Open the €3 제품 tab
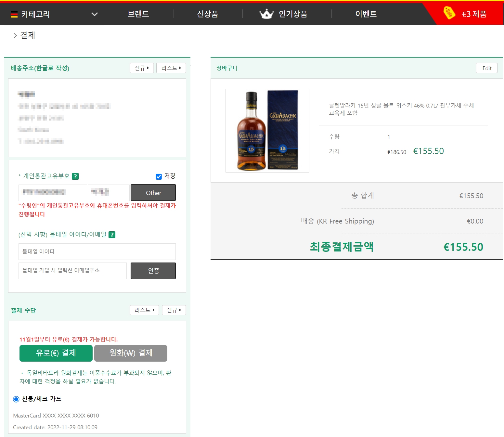The image size is (504, 437). (x=474, y=14)
